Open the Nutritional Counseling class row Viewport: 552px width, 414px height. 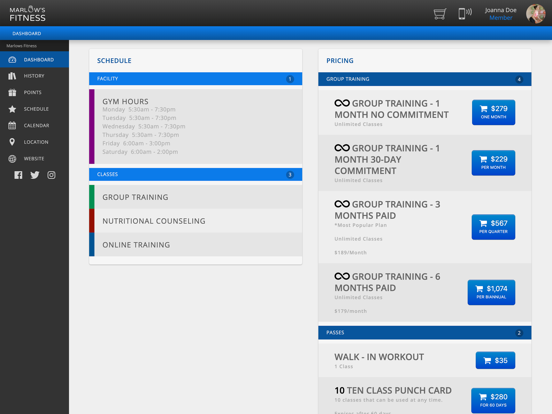[195, 221]
